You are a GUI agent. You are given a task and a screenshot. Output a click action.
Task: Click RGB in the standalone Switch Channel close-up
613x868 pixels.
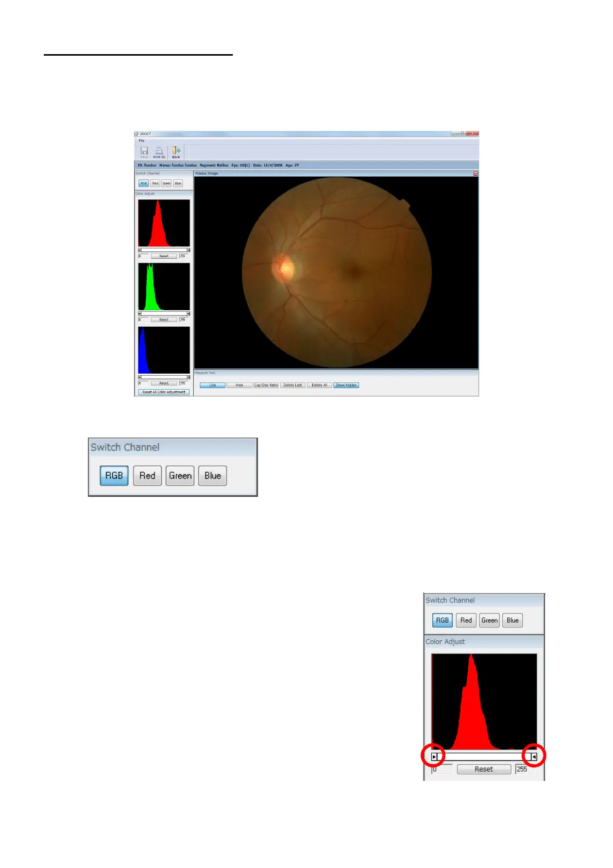[114, 475]
